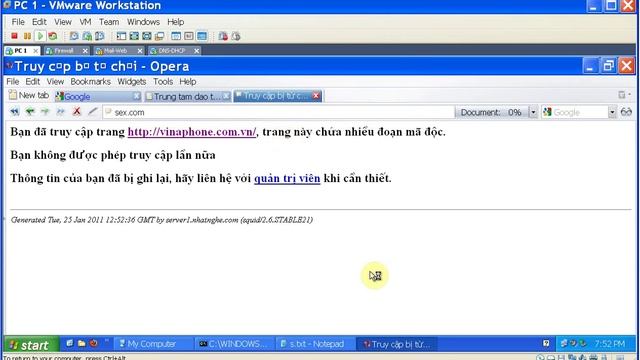Screen dimensions: 640x360
Task: Expand the Google search engine dropdown arrow
Action: (612, 112)
